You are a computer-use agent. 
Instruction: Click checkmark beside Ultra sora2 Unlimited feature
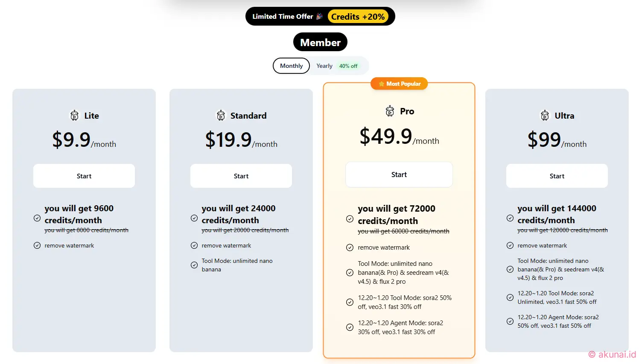click(510, 297)
